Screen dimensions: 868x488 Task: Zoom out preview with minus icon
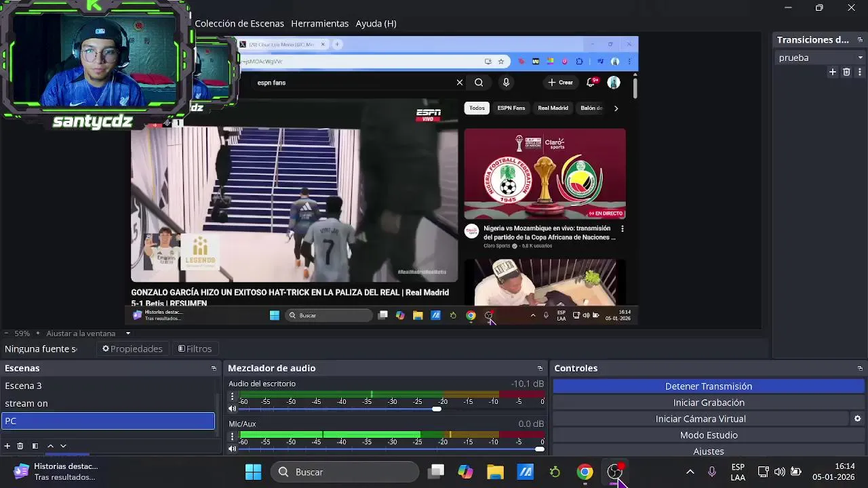7,333
